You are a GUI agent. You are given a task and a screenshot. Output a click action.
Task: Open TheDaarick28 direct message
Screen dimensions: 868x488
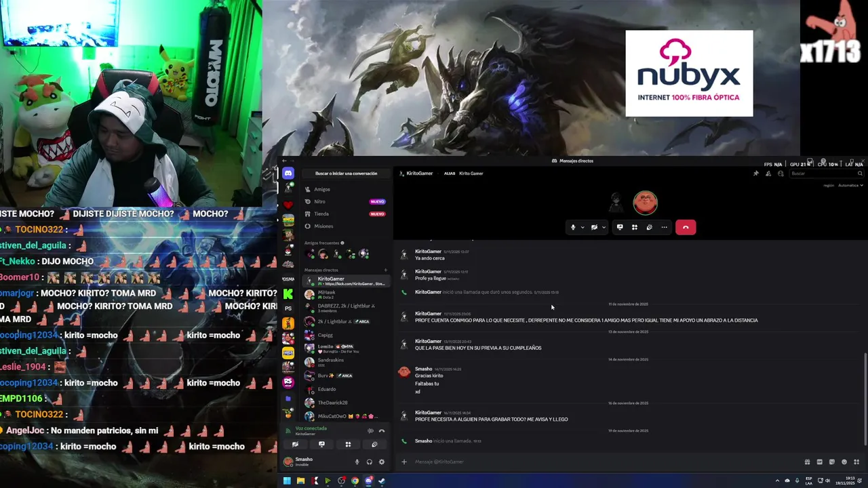346,403
